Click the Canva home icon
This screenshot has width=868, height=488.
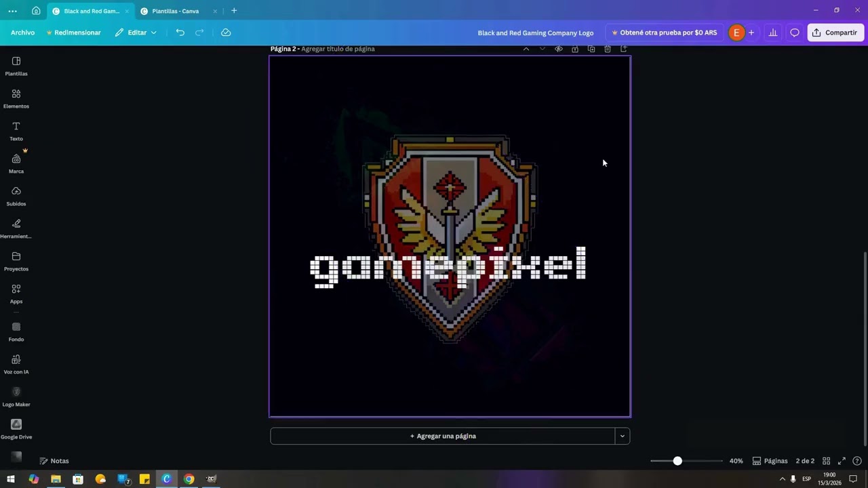[36, 11]
